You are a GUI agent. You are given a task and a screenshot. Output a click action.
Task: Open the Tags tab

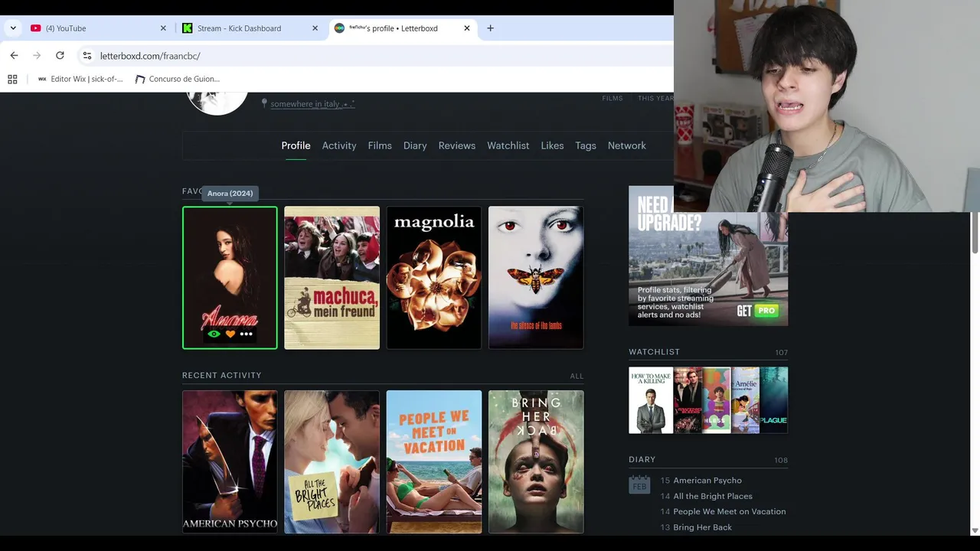[586, 145]
